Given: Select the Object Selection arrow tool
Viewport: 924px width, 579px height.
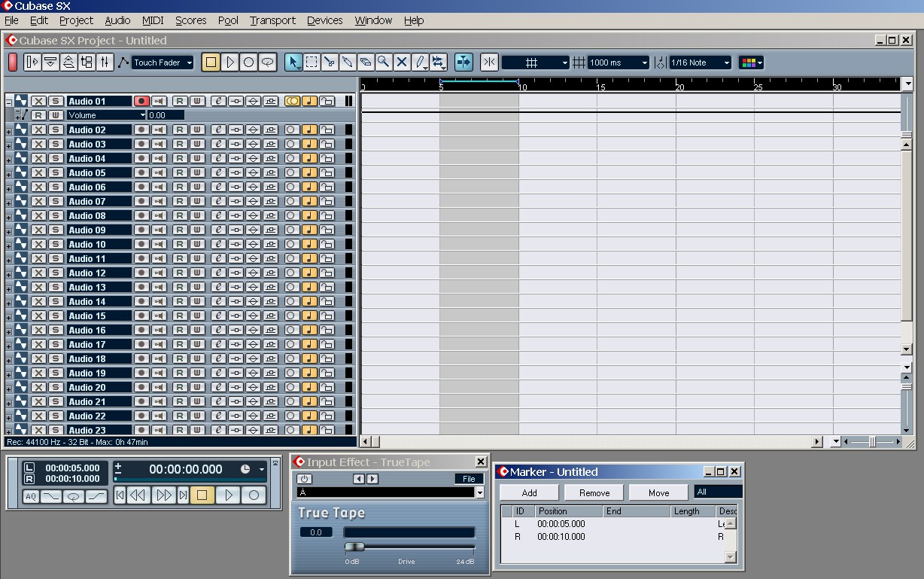Looking at the screenshot, I should click(x=293, y=62).
